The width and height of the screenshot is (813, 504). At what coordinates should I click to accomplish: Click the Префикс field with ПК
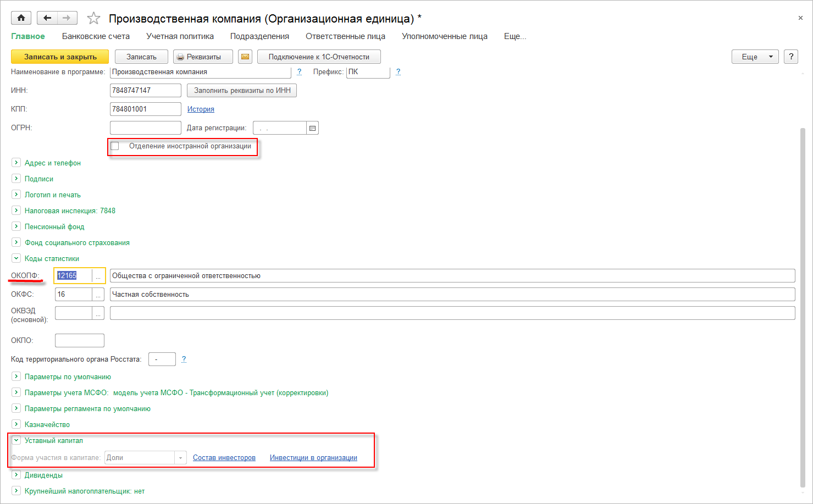(x=368, y=72)
